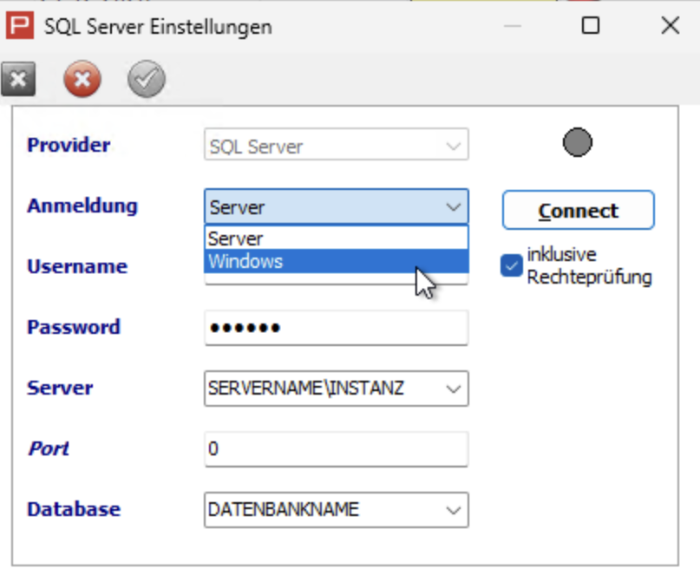700x588 pixels.
Task: Expand the Provider SQL Server dropdown
Action: (453, 145)
